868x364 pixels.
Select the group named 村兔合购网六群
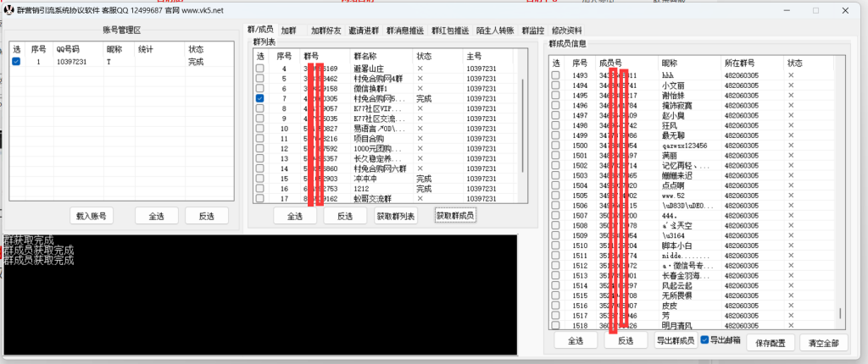(259, 168)
